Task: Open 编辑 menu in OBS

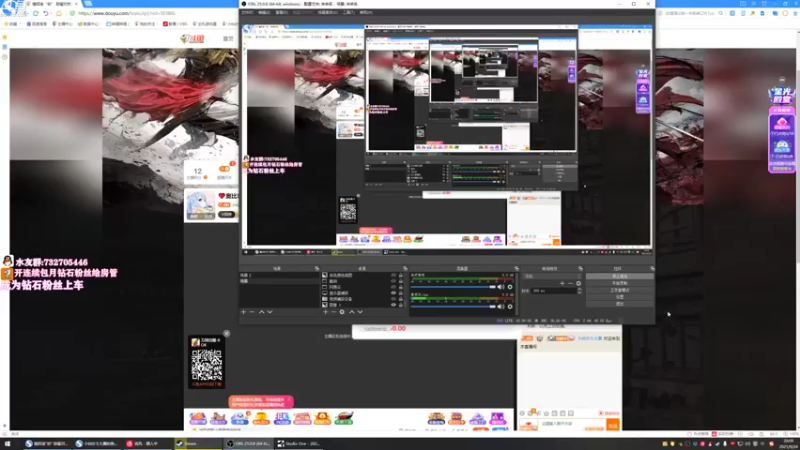Action: (x=264, y=12)
